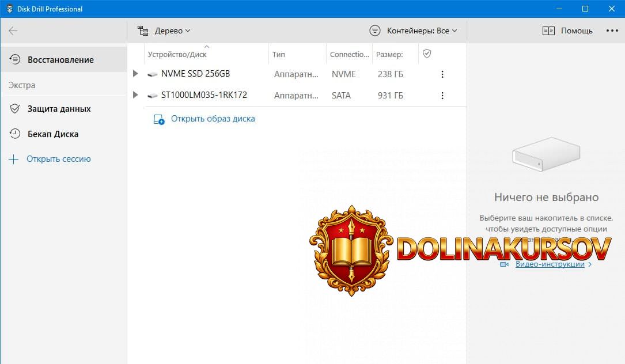
Task: Expand the ST1000LM035-1RK172 disk row
Action: pos(135,95)
